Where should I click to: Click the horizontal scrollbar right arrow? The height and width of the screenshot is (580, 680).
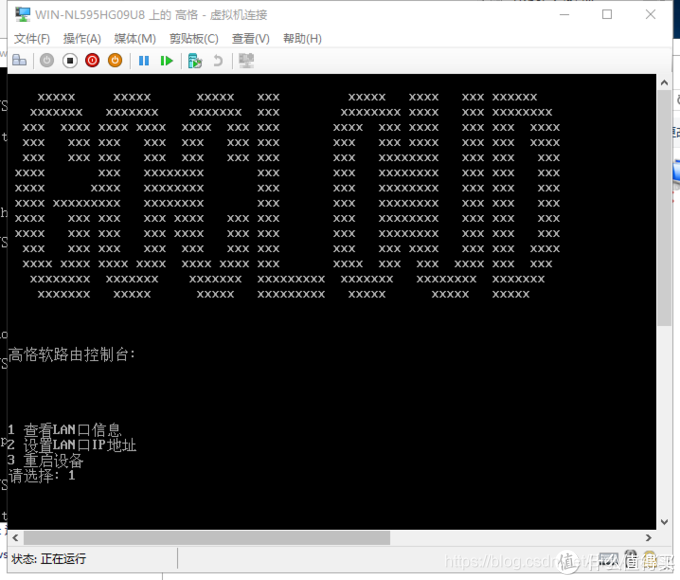tap(648, 538)
